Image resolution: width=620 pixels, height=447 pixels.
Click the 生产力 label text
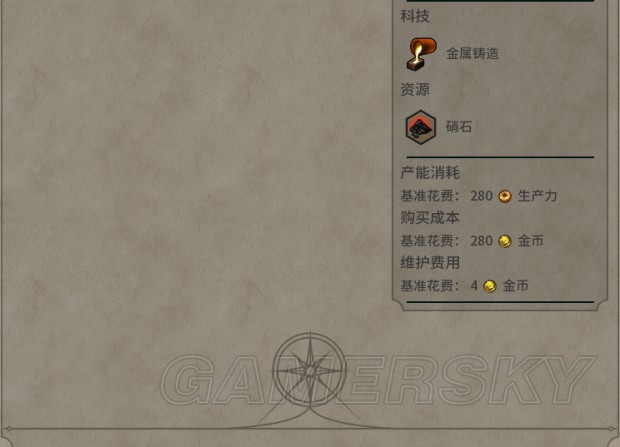point(537,196)
